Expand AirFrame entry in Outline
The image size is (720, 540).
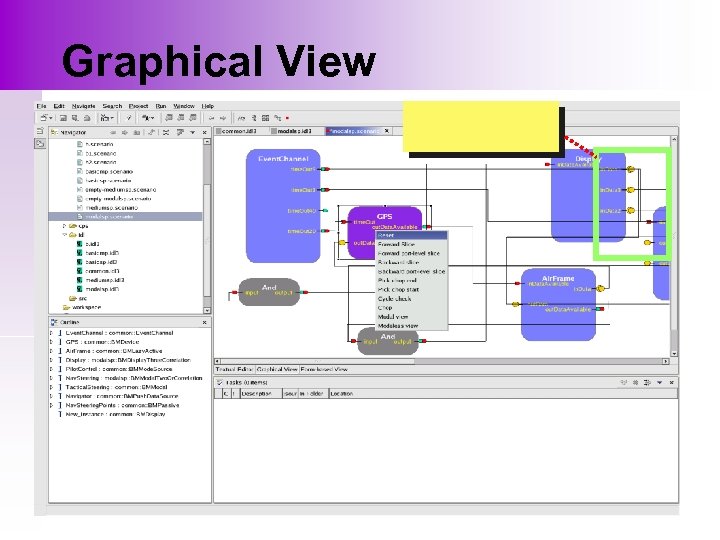click(x=52, y=351)
